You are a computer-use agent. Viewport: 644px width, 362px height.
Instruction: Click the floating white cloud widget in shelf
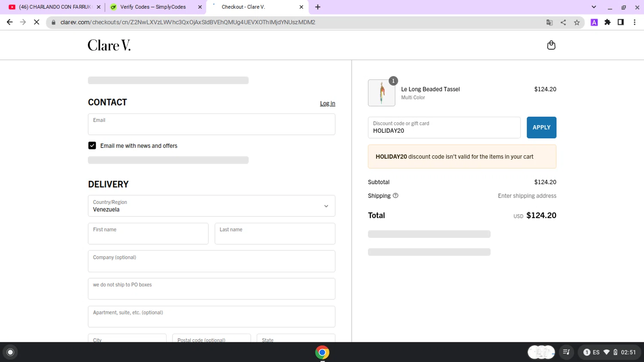[x=541, y=352]
